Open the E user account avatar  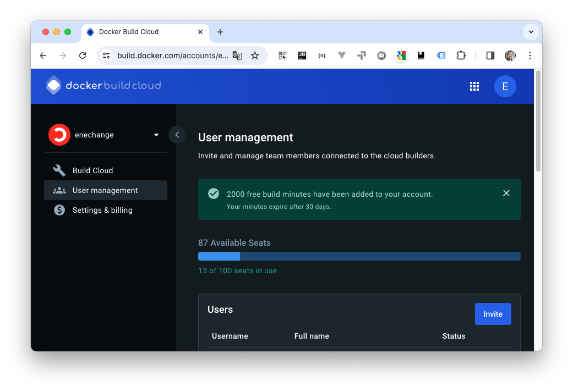pos(505,86)
